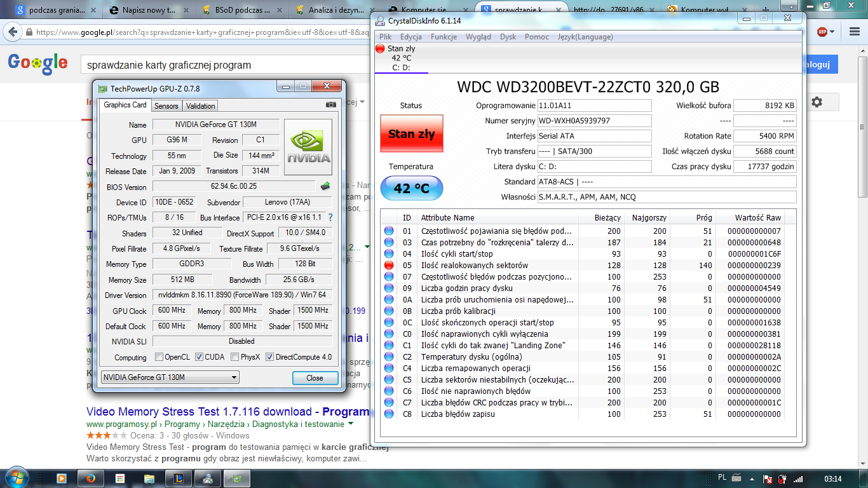
Task: Open the NVIDIA GeForce GT 130M card dropdown
Action: click(170, 377)
